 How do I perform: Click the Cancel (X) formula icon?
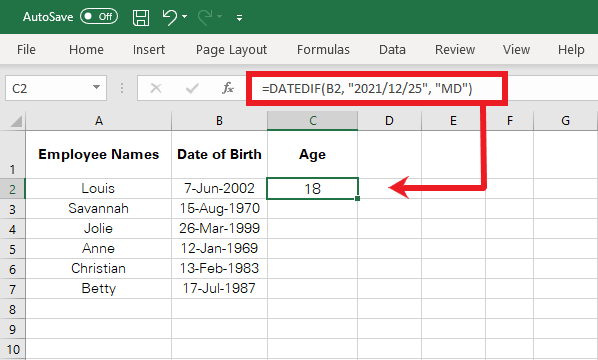[156, 88]
